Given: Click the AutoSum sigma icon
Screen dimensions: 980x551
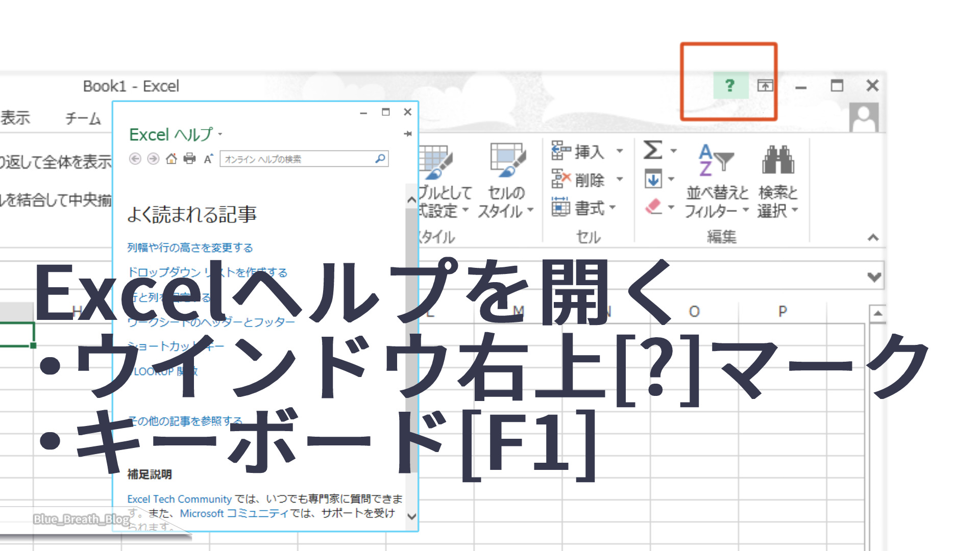Looking at the screenshot, I should tap(653, 151).
